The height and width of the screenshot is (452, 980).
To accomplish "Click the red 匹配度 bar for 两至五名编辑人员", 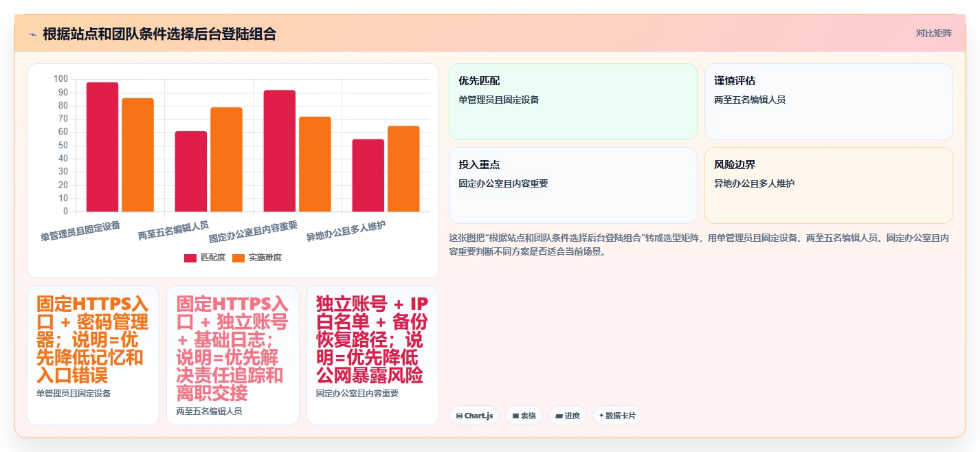I will point(191,171).
